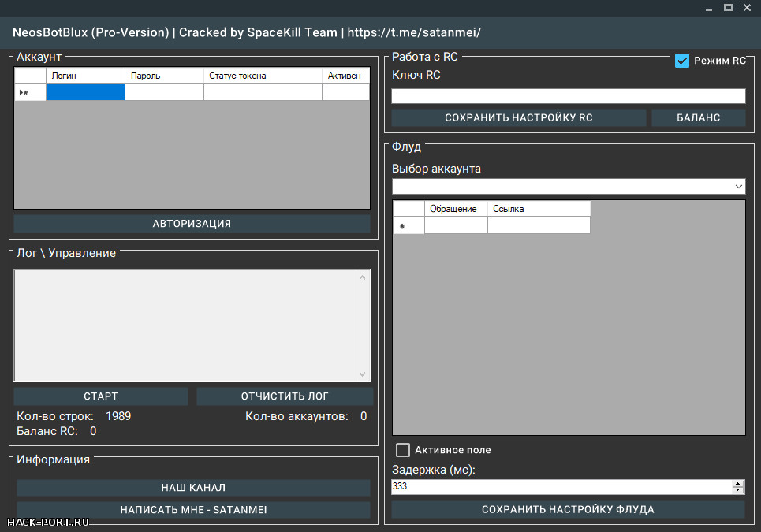Image resolution: width=761 pixels, height=532 pixels.
Task: Click the Пароль column header
Action: click(164, 76)
